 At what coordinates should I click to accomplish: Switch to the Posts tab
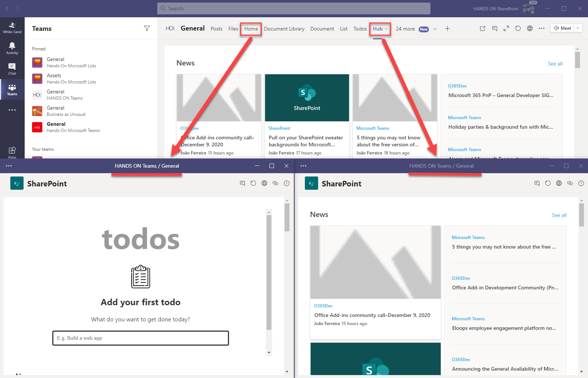216,29
